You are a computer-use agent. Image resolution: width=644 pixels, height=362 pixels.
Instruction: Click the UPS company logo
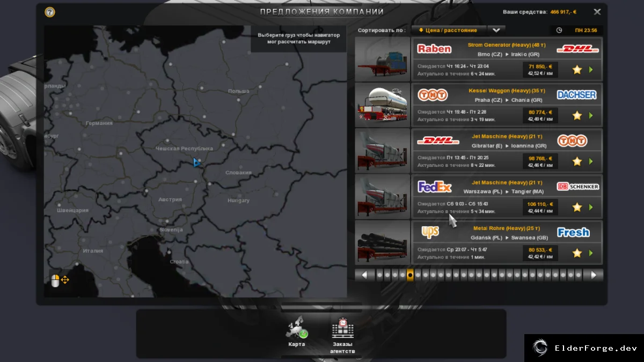tap(430, 232)
